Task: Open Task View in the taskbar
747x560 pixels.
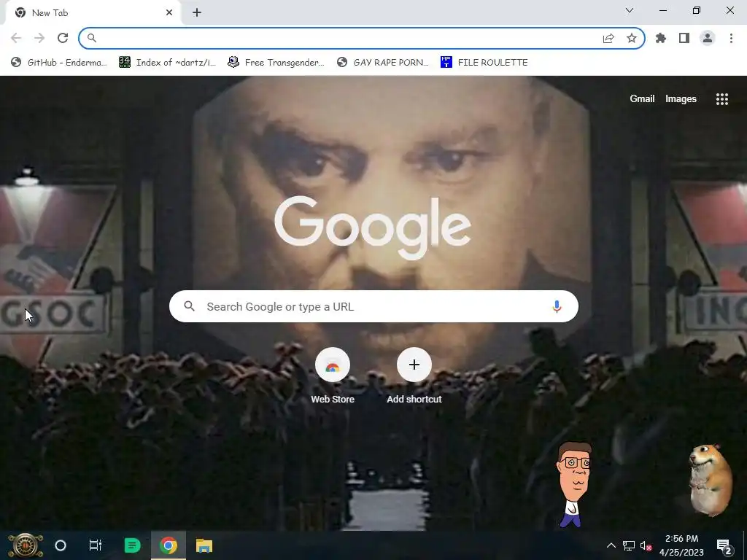Action: point(96,545)
